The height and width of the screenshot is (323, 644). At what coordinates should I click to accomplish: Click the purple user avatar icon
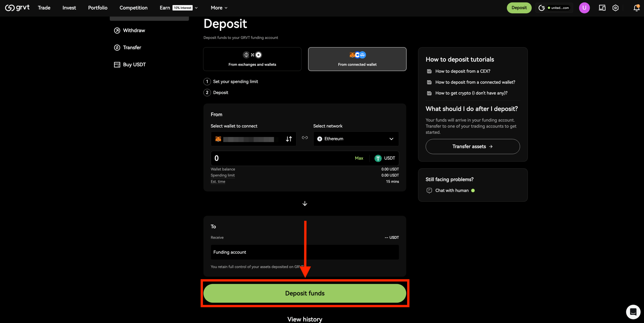584,8
